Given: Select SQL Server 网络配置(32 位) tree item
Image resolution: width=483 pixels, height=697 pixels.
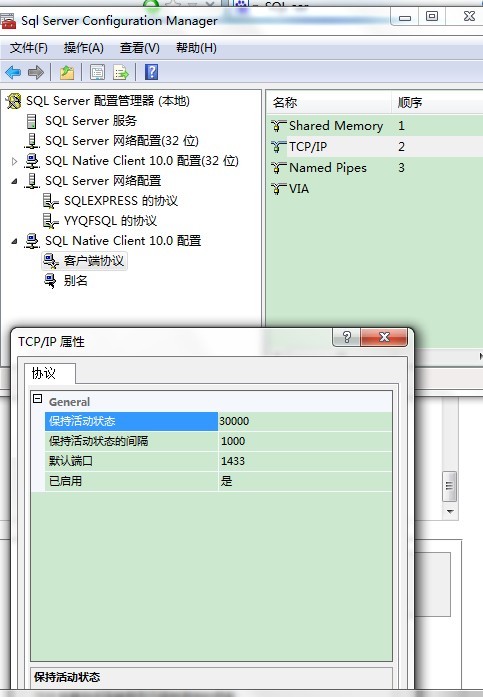Looking at the screenshot, I should [x=122, y=141].
